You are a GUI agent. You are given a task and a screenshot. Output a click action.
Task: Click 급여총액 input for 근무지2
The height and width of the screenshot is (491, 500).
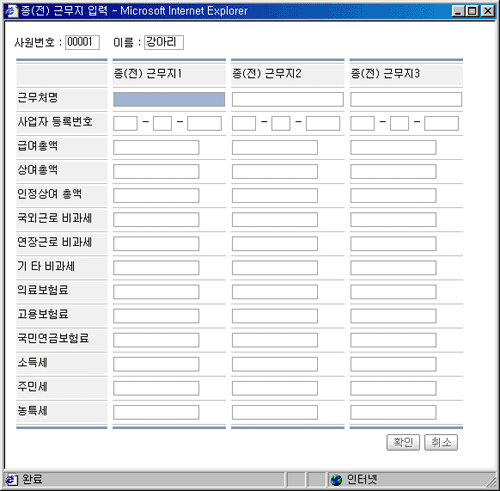(x=275, y=147)
